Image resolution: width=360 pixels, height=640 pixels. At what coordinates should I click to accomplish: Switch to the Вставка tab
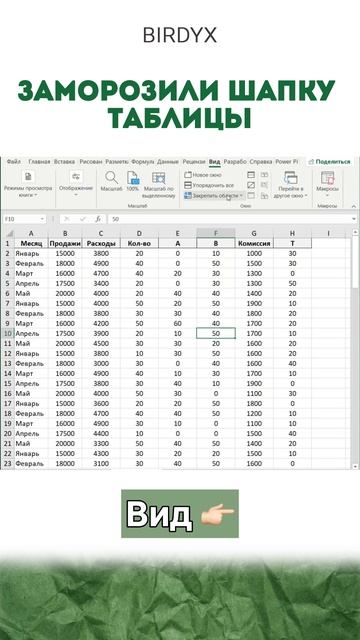tap(64, 162)
